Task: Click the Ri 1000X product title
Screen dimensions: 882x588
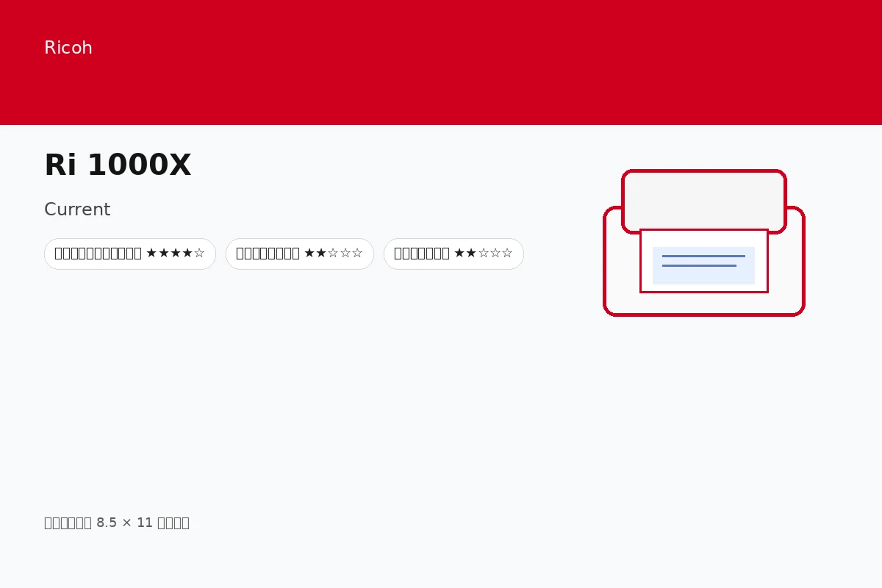Action: click(x=118, y=165)
